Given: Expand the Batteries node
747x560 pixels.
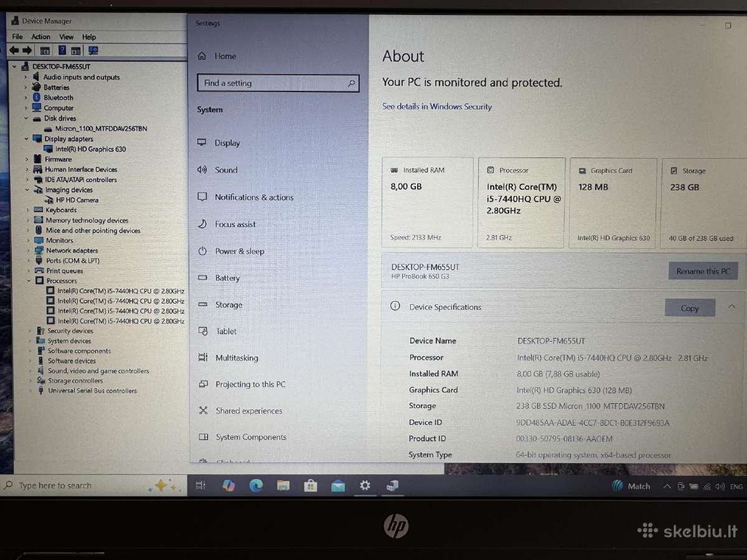Looking at the screenshot, I should point(26,88).
